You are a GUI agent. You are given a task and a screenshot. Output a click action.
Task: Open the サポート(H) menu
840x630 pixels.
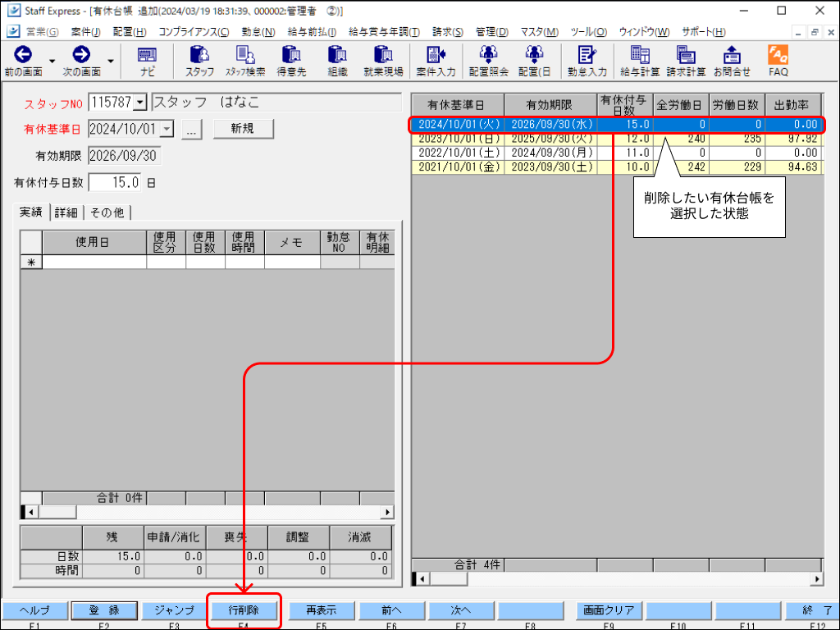coord(703,32)
